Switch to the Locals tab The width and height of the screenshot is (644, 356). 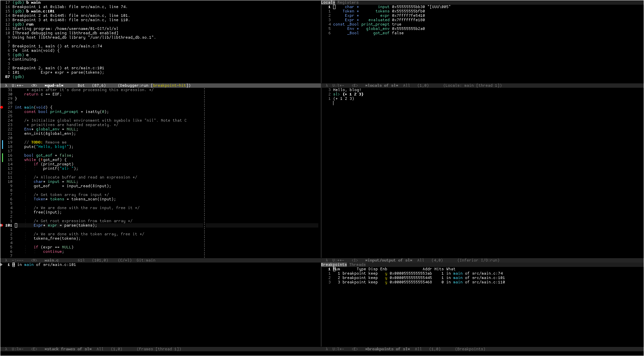(328, 2)
